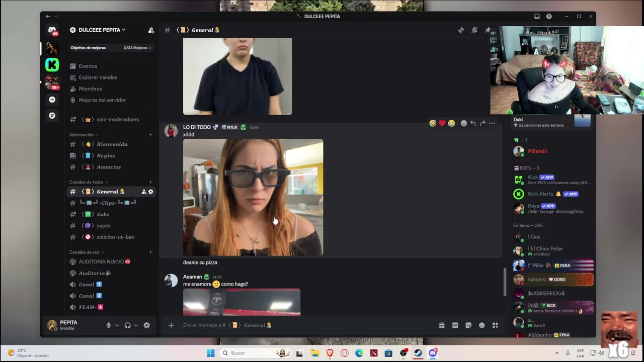Send a gift from message bar
This screenshot has width=644, height=362.
442,325
